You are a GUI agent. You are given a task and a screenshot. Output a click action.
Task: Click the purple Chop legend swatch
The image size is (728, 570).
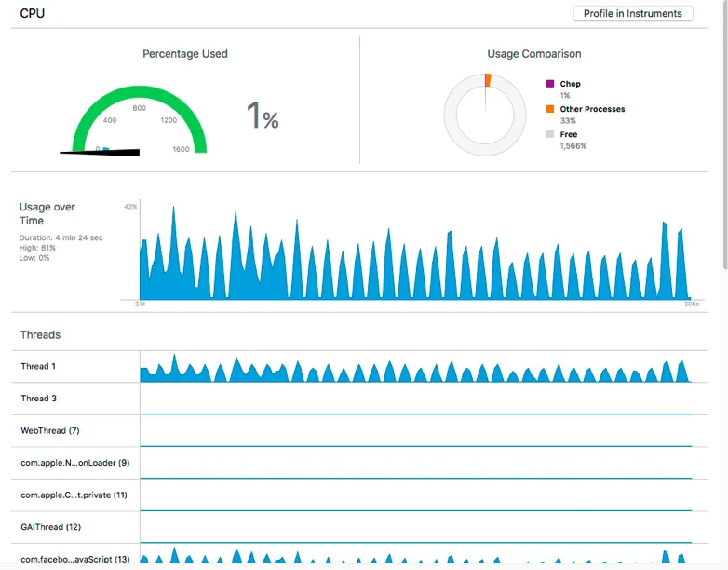point(550,84)
